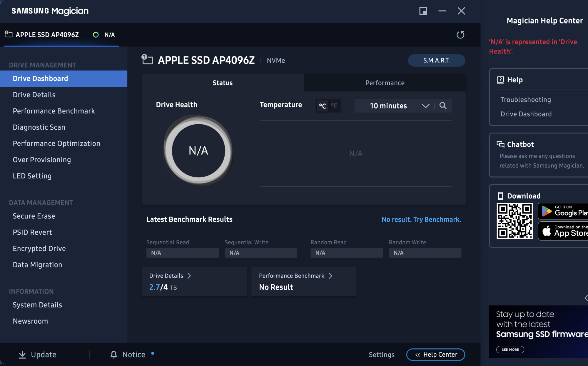The height and width of the screenshot is (366, 588).
Task: Click the red N/A Drive Health notice
Action: pos(533,46)
